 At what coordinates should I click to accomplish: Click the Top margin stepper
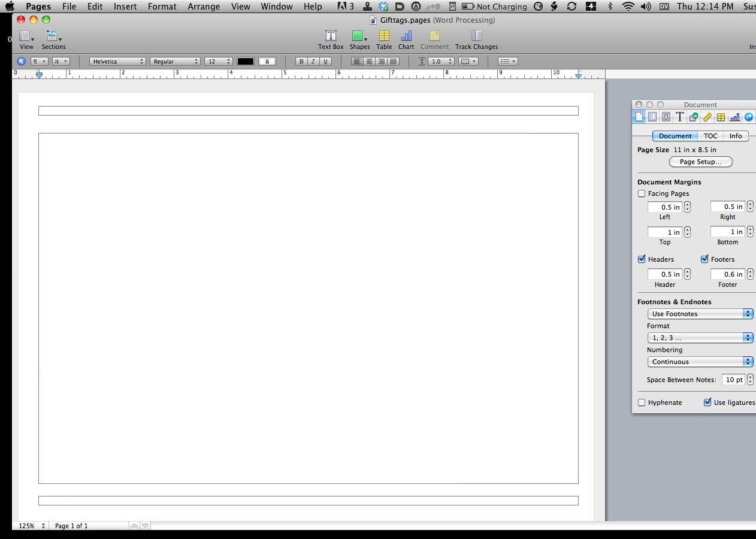point(687,232)
